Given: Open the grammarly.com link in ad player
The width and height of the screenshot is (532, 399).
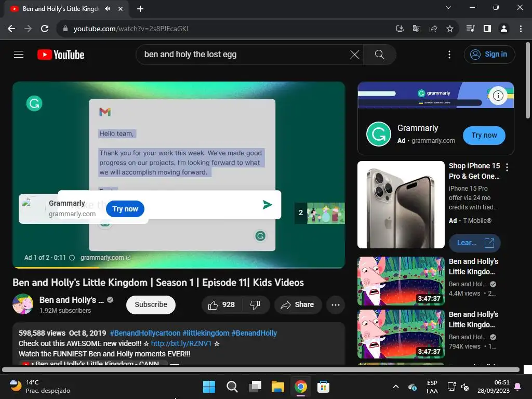Looking at the screenshot, I should click(x=105, y=258).
